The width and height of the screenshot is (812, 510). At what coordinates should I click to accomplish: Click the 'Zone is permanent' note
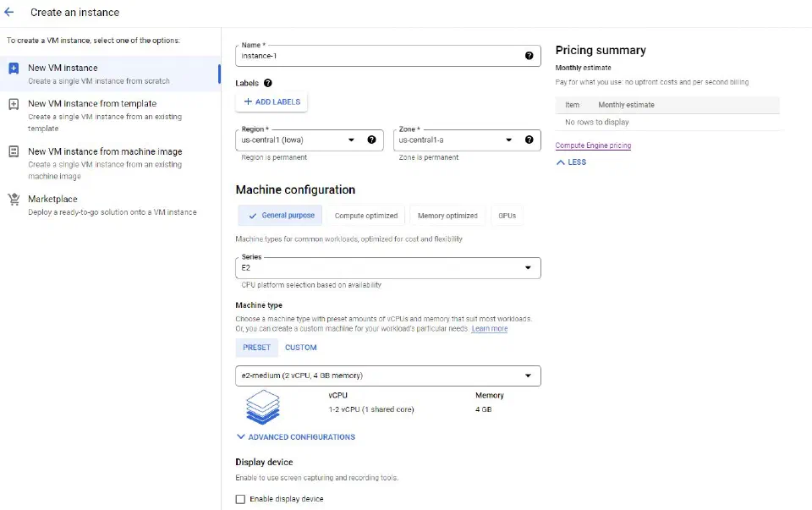tap(428, 157)
